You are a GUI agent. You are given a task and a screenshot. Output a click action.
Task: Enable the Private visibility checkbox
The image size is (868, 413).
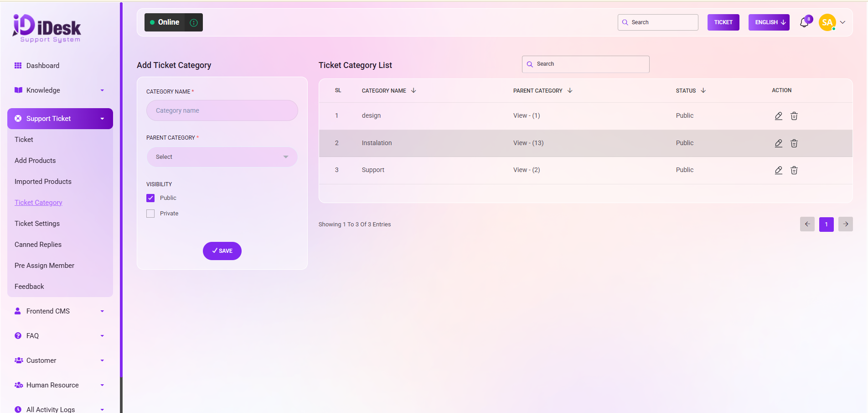coord(150,214)
